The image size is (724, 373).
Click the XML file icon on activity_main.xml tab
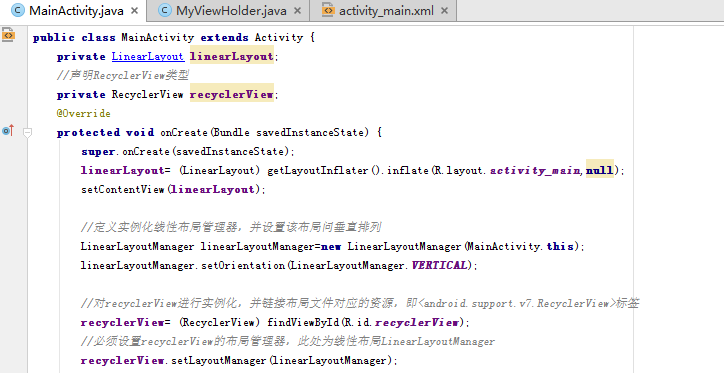(327, 10)
